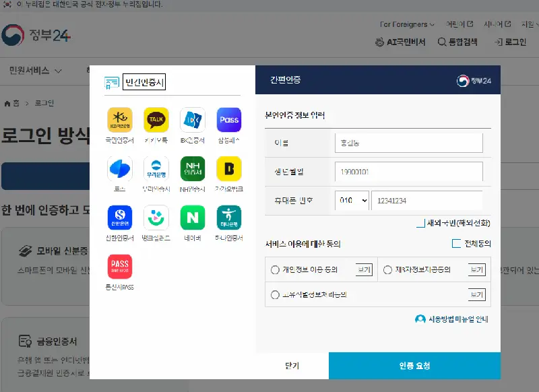Click the phone number input field
Image resolution: width=539 pixels, height=392 pixels.
427,200
